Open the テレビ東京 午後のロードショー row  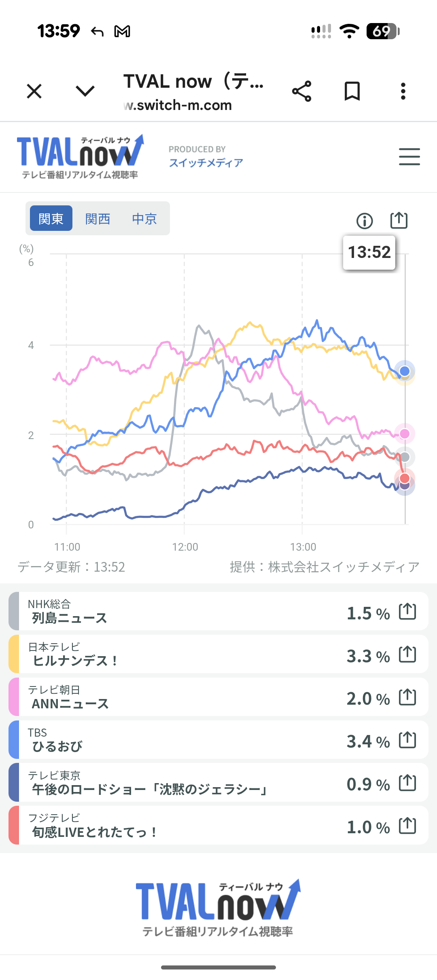[182, 783]
